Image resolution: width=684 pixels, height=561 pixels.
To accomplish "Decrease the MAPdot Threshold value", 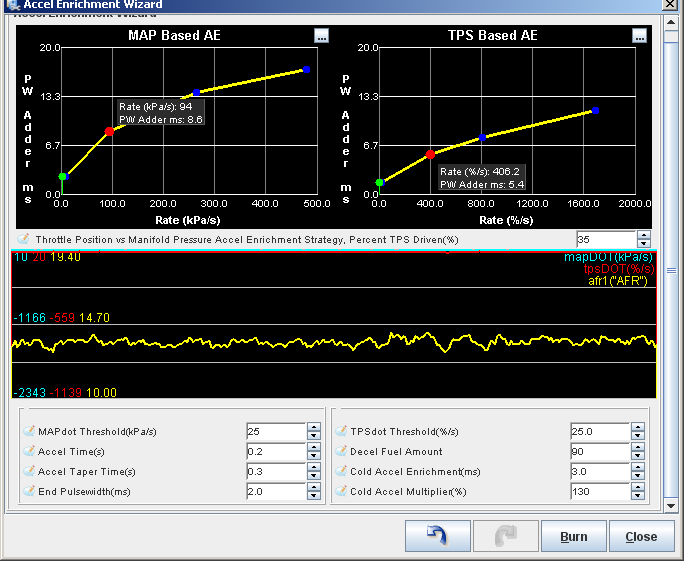I will 313,436.
